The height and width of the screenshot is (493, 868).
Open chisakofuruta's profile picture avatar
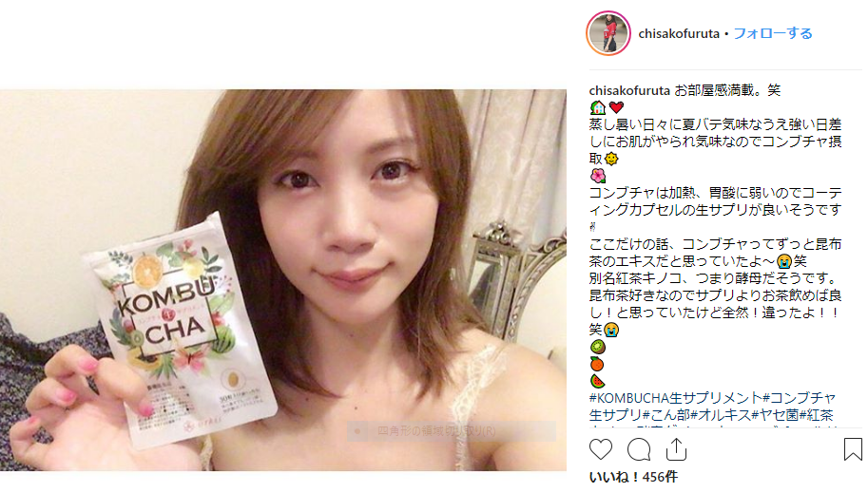point(608,33)
